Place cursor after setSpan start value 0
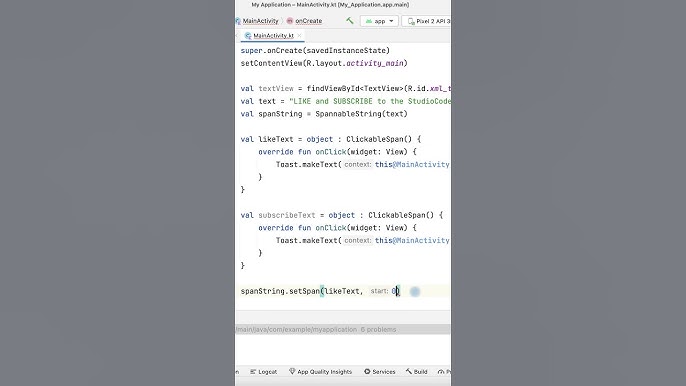This screenshot has height=386, width=686. (399, 291)
